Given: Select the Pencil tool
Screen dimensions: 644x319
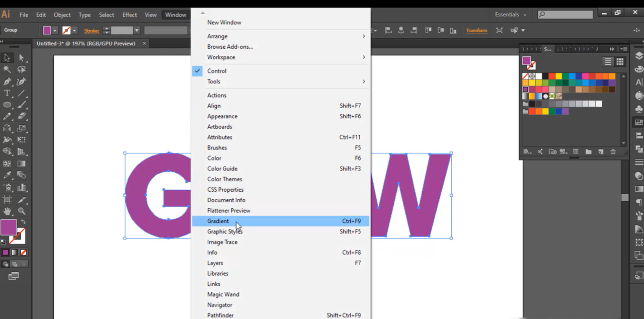Looking at the screenshot, I should tap(7, 116).
